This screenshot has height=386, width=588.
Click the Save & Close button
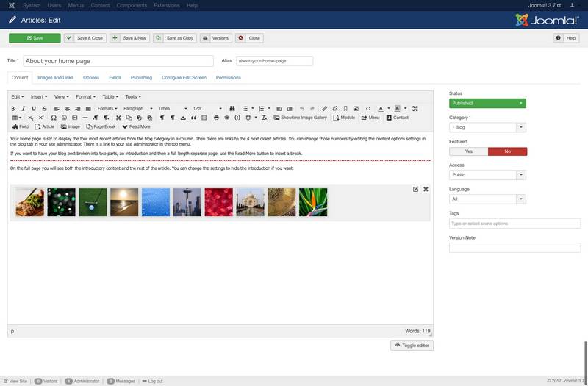tap(85, 37)
